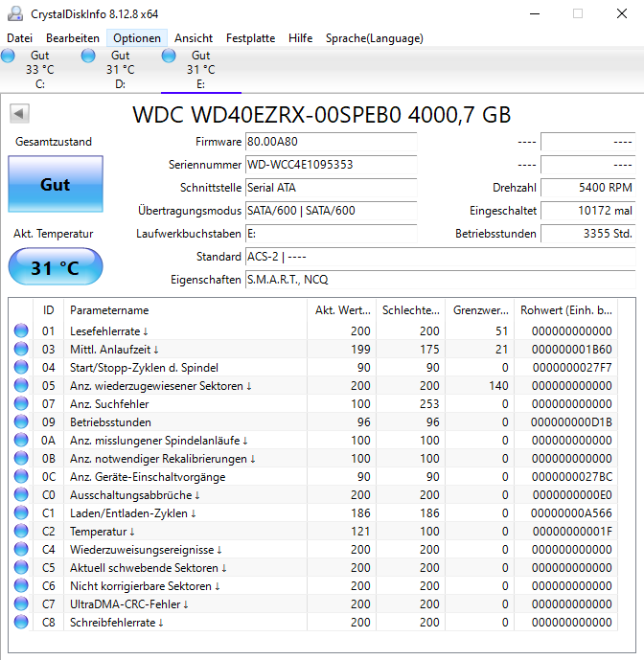Click status orb for UltraDMA-CRC-Fehler row

(21, 603)
